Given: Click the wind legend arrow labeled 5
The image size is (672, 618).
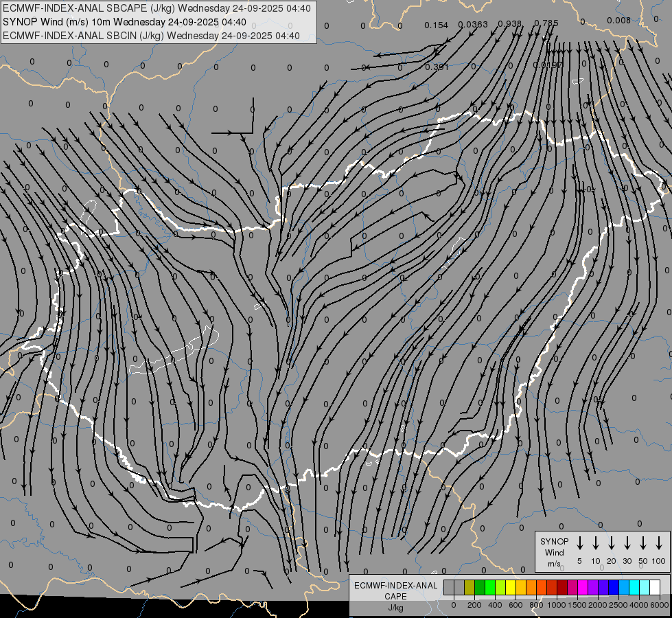Looking at the screenshot, I should [579, 542].
